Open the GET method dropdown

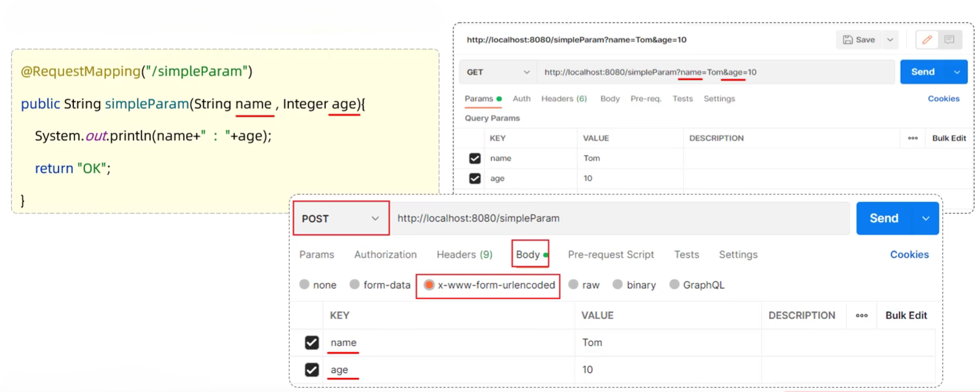[497, 72]
